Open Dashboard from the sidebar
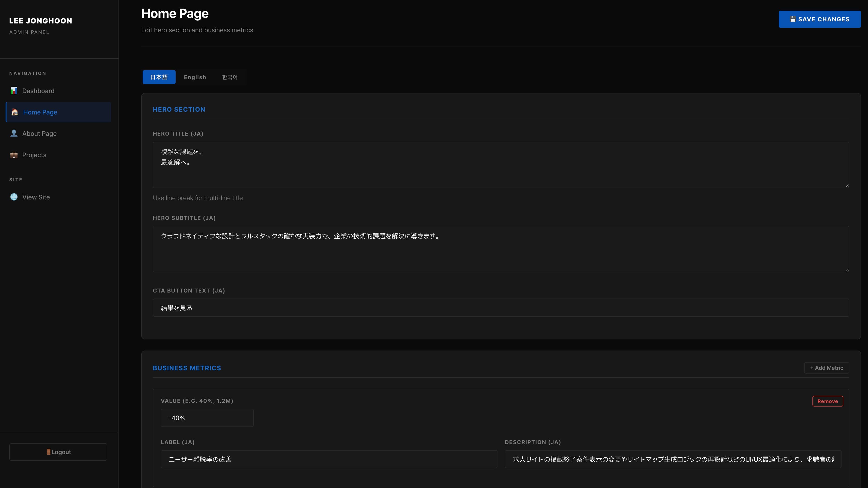The image size is (868, 488). (x=58, y=91)
